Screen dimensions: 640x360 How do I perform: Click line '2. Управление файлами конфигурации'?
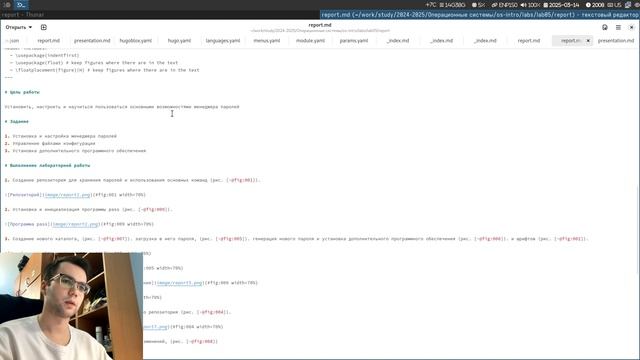click(x=50, y=144)
